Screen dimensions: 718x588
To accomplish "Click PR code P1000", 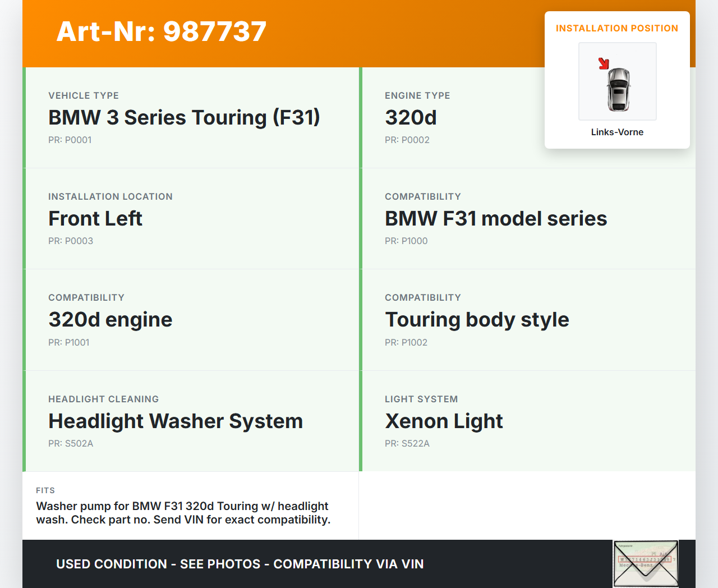I will (x=406, y=241).
